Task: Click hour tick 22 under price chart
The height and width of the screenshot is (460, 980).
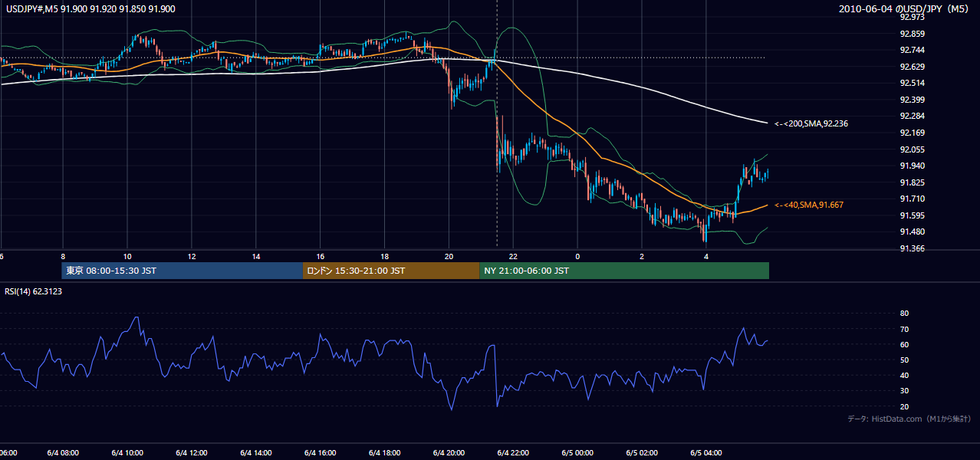Action: (513, 256)
